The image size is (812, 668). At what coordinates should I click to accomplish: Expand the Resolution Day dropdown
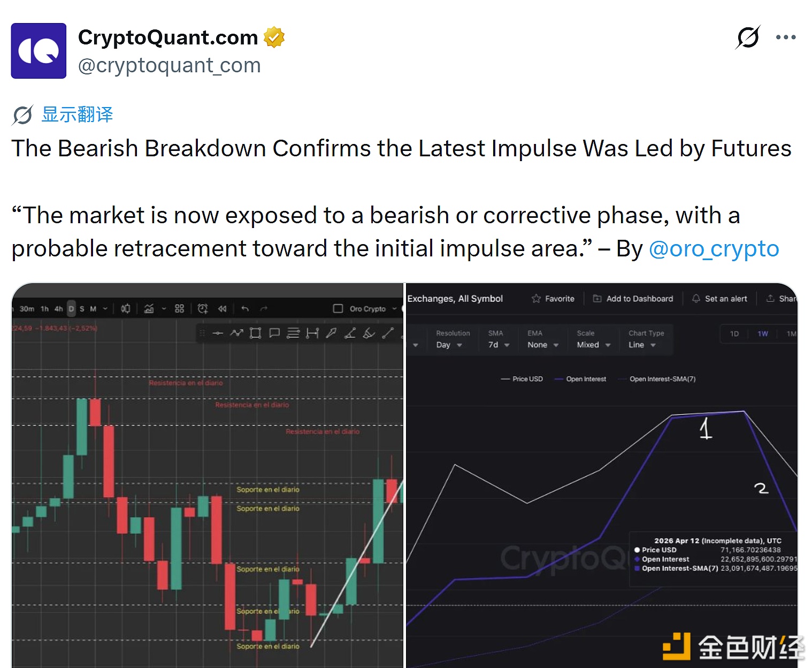pyautogui.click(x=449, y=345)
